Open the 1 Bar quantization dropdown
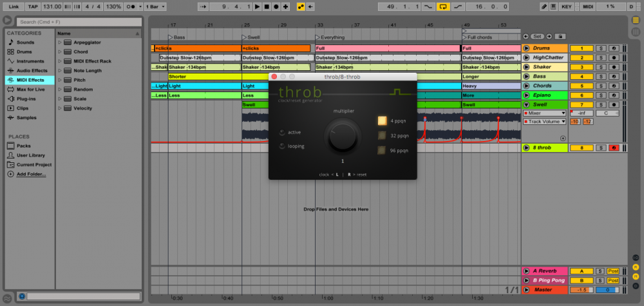This screenshot has height=306, width=644. pos(156,6)
